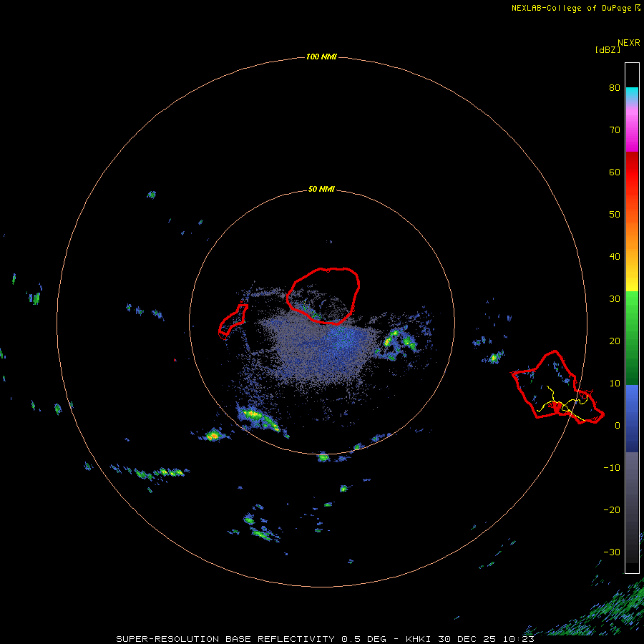Click the red-outlined island with yellow roads
This screenshot has height=644, width=644.
[x=557, y=387]
